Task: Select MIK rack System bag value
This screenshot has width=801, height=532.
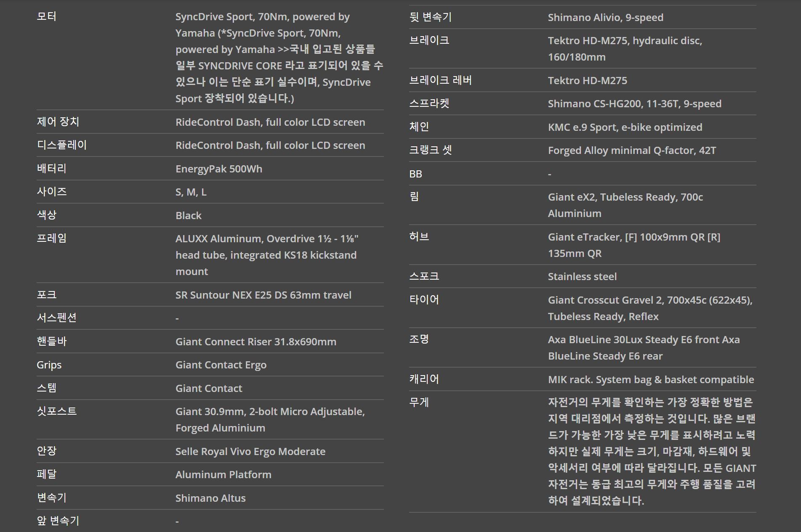Action: click(651, 379)
